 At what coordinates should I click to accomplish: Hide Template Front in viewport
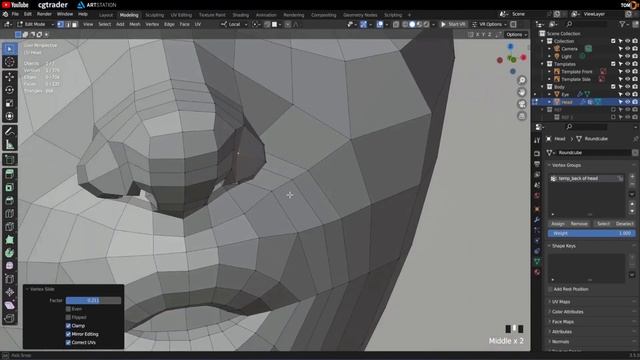pyautogui.click(x=627, y=71)
